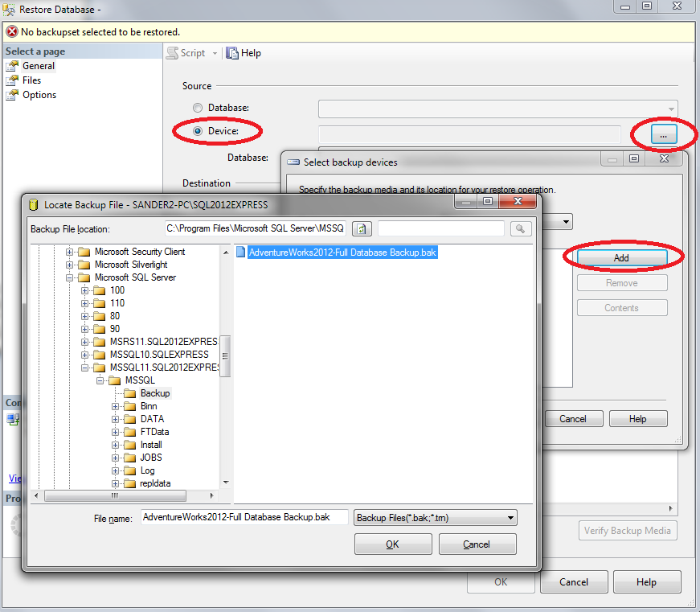The image size is (700, 612).
Task: Click OK in the Locate Backup File dialog
Action: (x=392, y=544)
